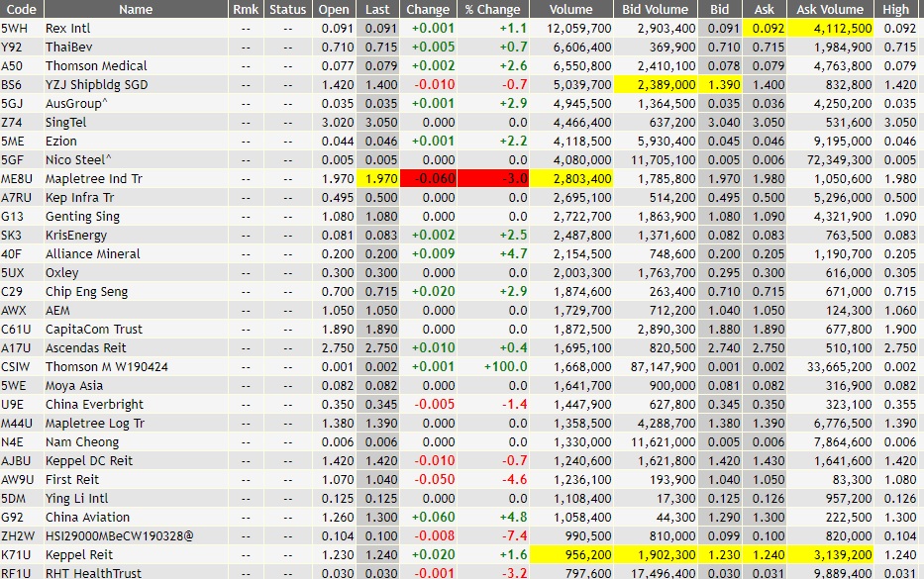Click the Ascendas Reit name

pyautogui.click(x=86, y=348)
